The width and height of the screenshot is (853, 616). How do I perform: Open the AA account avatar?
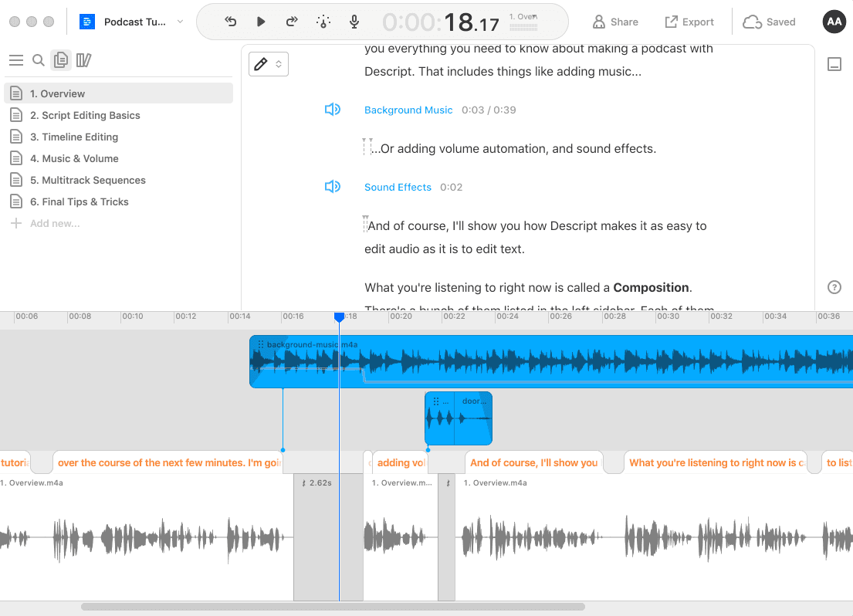click(x=834, y=22)
